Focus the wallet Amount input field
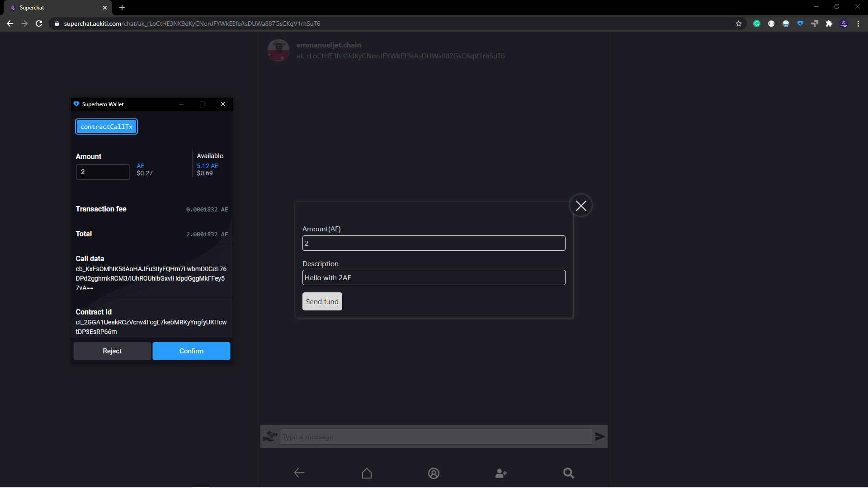This screenshot has height=488, width=868. coord(103,172)
